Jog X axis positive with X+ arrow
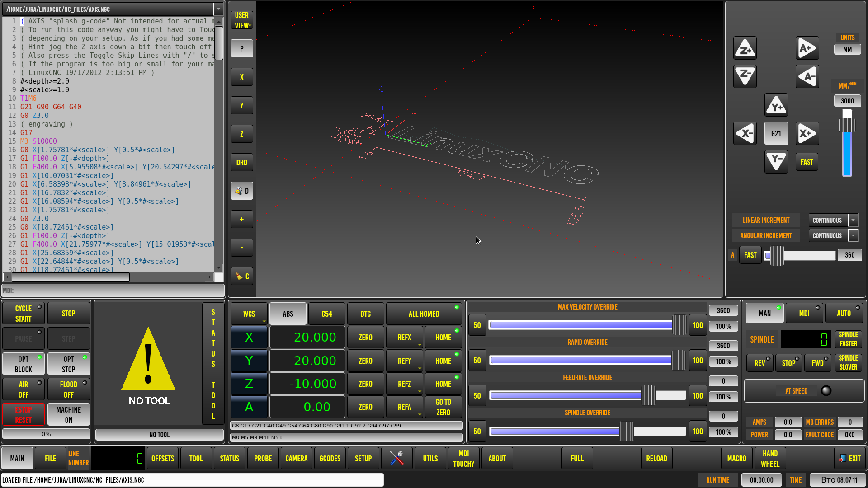The height and width of the screenshot is (488, 868). pyautogui.click(x=807, y=134)
